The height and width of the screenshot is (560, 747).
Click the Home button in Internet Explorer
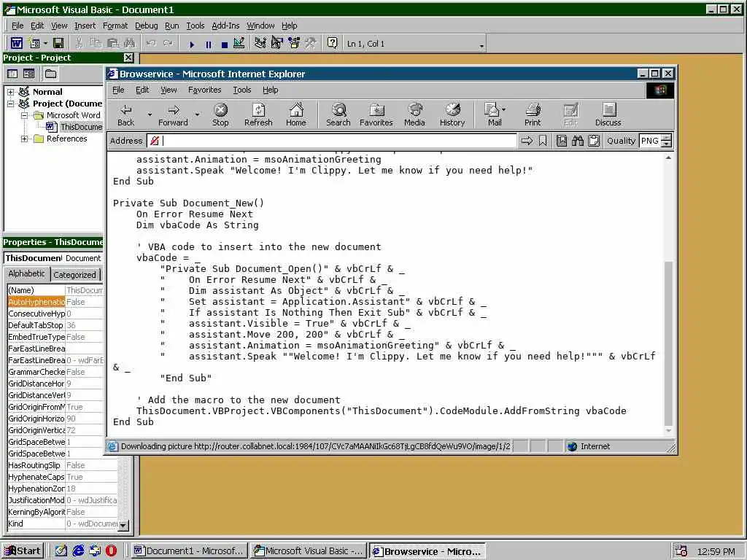(296, 115)
